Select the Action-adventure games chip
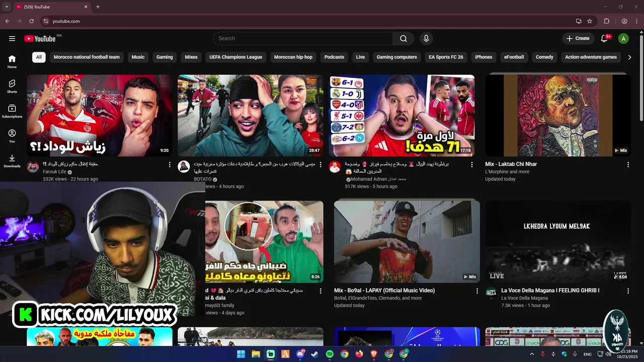 [591, 57]
